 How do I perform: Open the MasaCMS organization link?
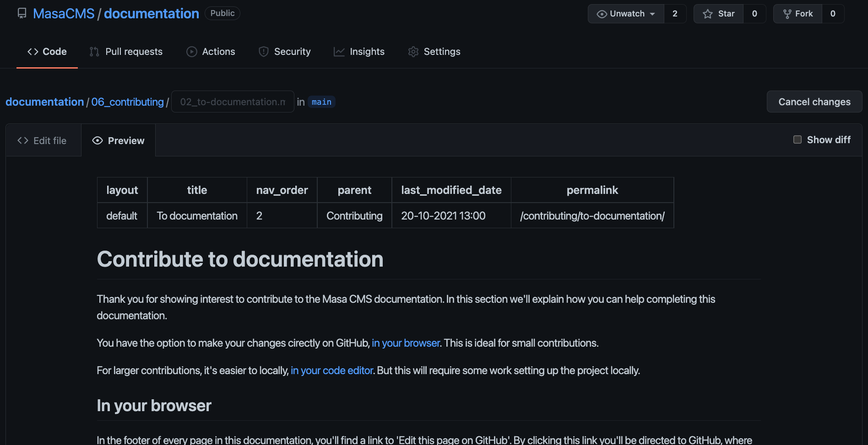tap(64, 13)
